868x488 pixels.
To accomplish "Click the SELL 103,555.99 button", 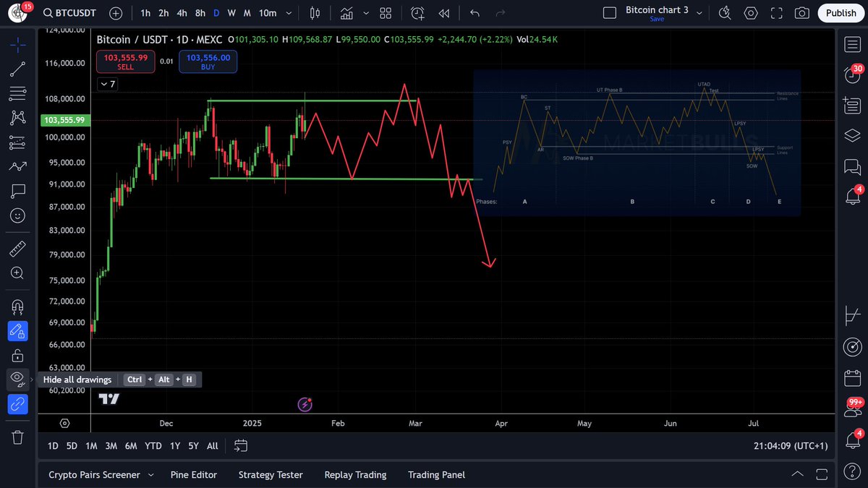I will [x=125, y=61].
